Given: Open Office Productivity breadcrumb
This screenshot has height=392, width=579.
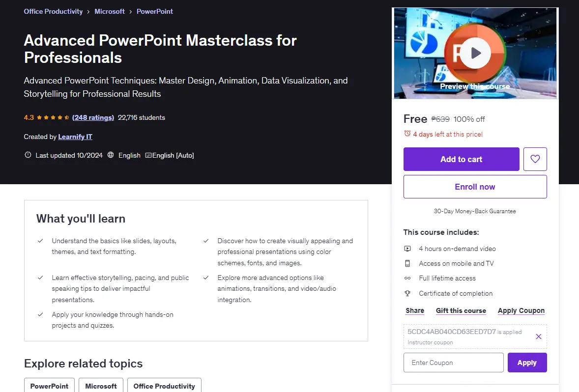Looking at the screenshot, I should pos(53,11).
